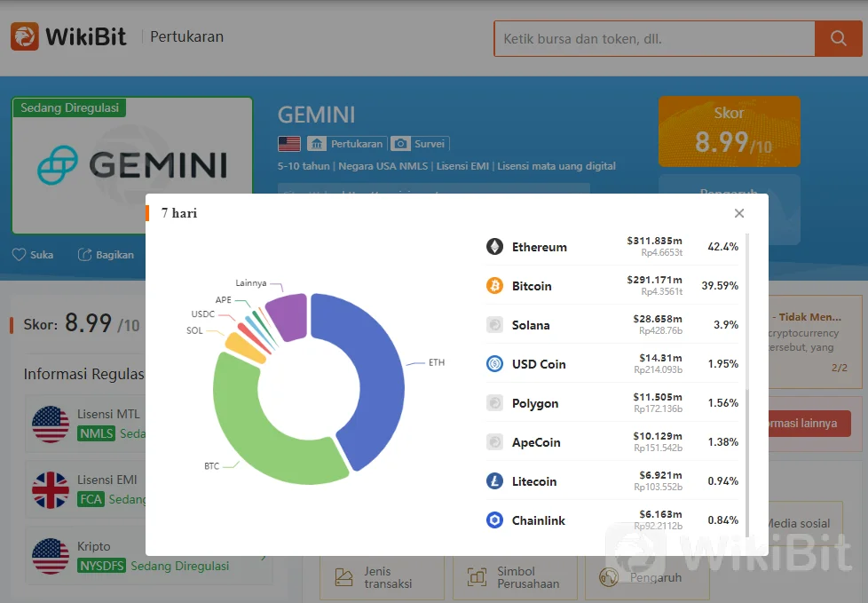Open the Media sosial tab

click(x=806, y=523)
